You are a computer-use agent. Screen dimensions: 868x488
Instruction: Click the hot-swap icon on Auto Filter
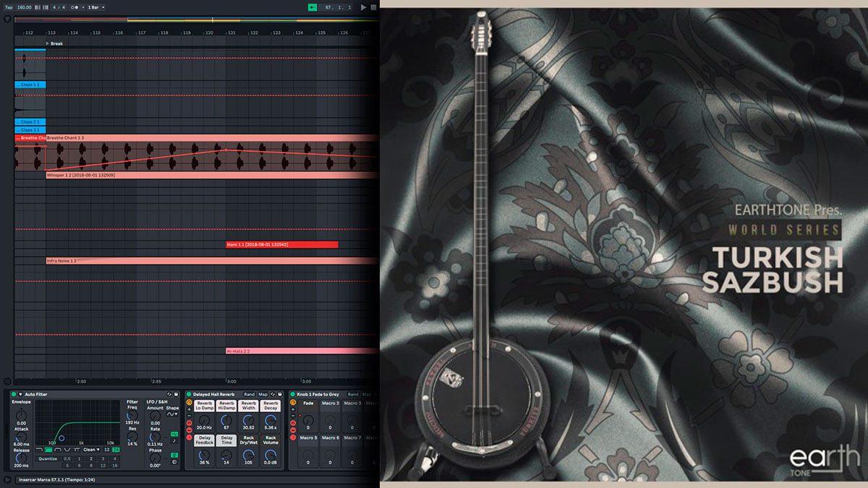point(169,394)
